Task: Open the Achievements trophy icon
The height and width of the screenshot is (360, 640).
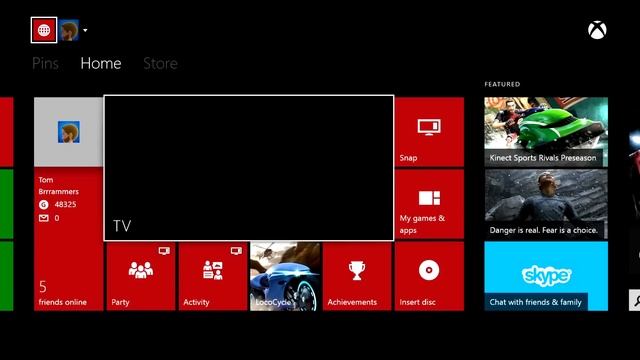Action: click(357, 271)
